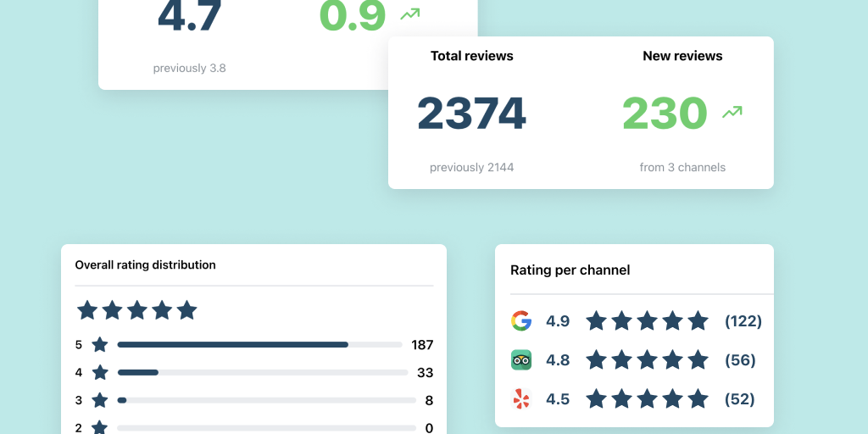Click the TripAdvisor owl icon

[521, 360]
